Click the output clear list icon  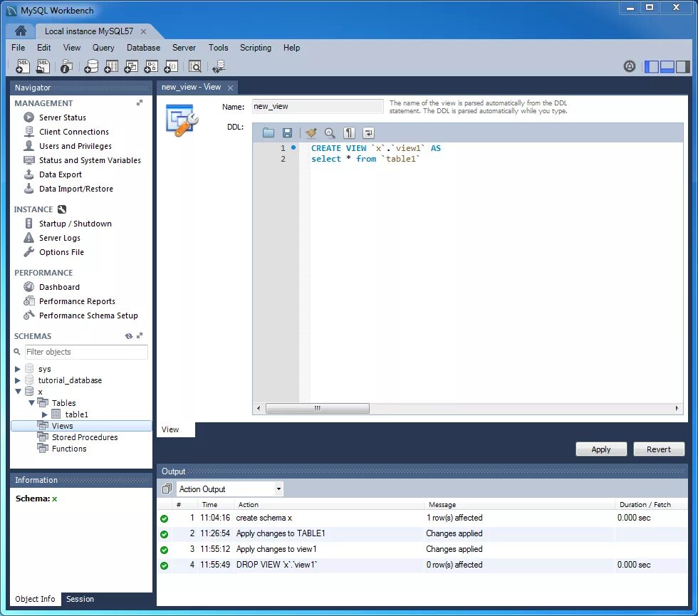tap(167, 489)
